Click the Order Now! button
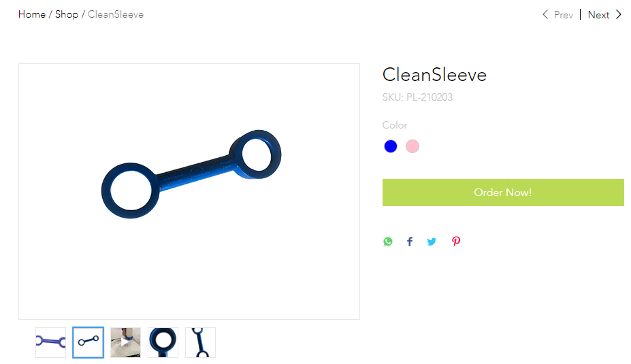Image resolution: width=631 pixels, height=364 pixels. pyautogui.click(x=503, y=193)
